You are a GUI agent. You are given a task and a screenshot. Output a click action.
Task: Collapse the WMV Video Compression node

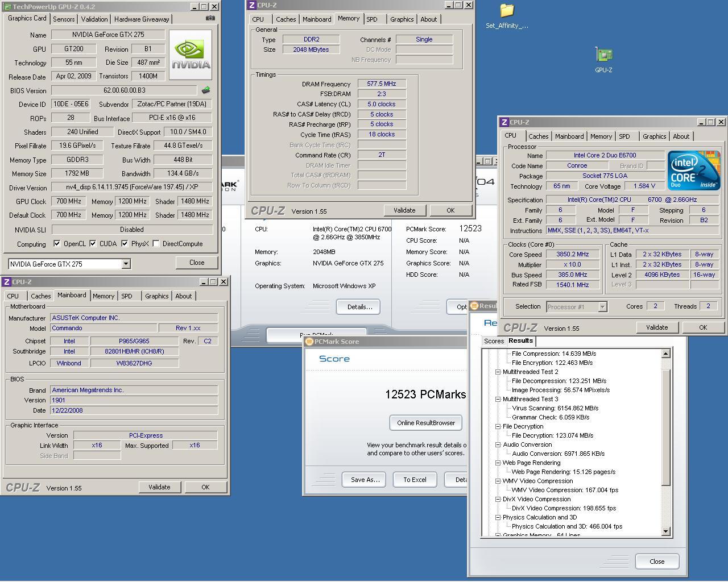coord(498,481)
